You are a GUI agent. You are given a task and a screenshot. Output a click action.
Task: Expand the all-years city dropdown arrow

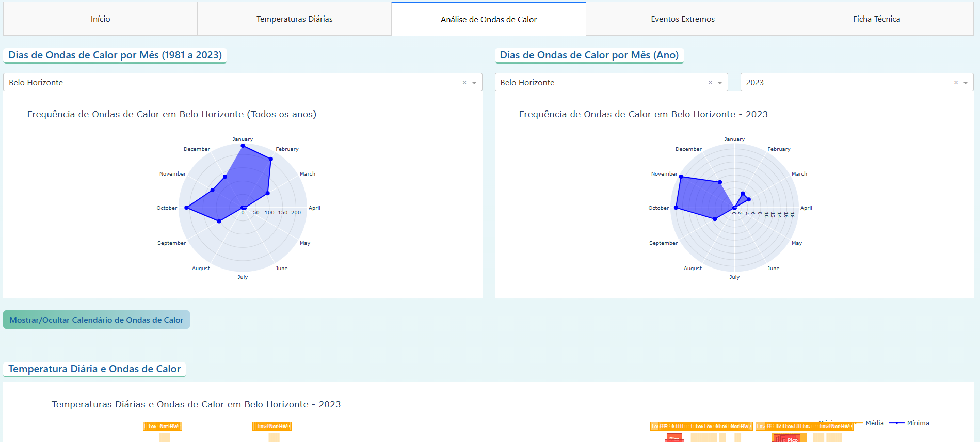tap(474, 83)
